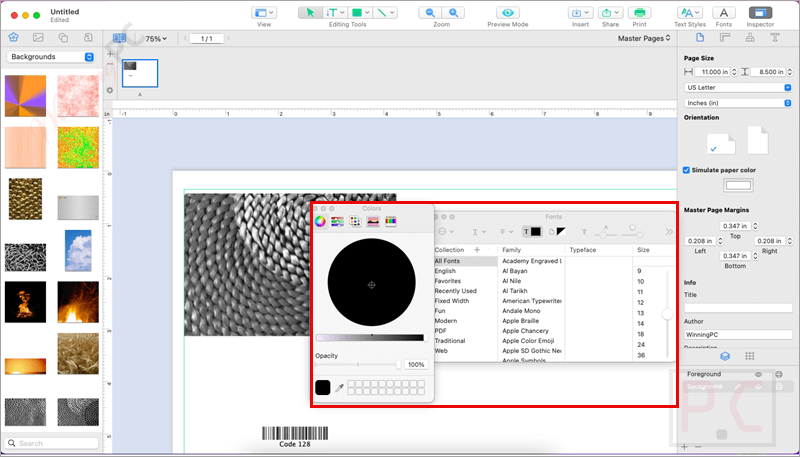Image resolution: width=800 pixels, height=457 pixels.
Task: Choose the landscape orientation page
Action: pos(721,144)
